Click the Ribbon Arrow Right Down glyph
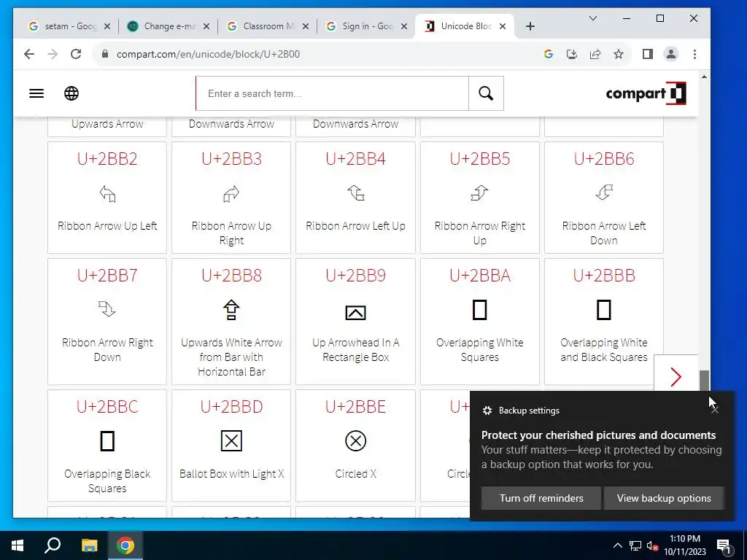 click(107, 309)
